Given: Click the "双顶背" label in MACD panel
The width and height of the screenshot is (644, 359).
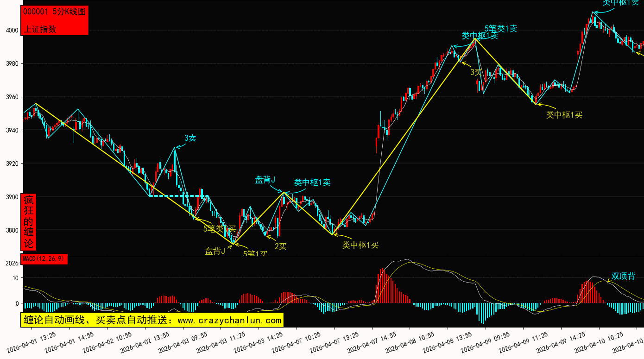Looking at the screenshot, I should [623, 276].
